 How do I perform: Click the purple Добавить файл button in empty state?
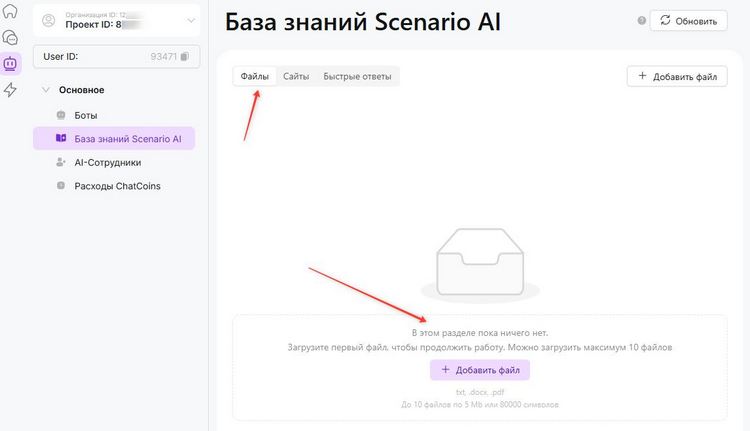point(480,370)
